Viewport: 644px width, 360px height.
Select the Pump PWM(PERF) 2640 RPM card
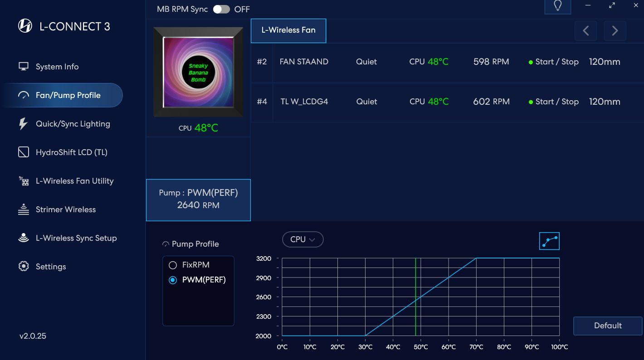point(198,200)
